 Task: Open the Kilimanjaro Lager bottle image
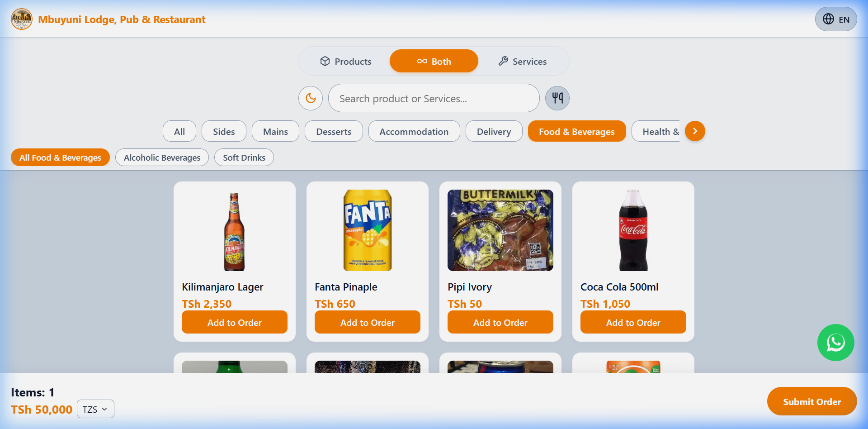[235, 230]
